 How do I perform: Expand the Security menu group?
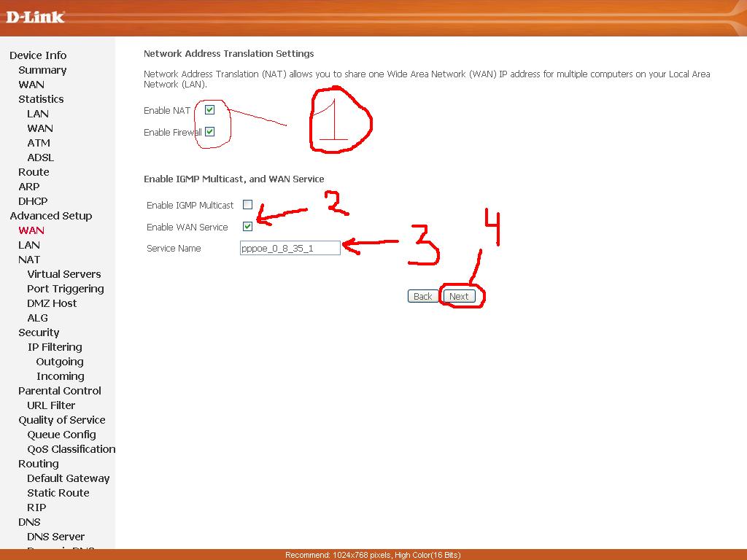(39, 332)
